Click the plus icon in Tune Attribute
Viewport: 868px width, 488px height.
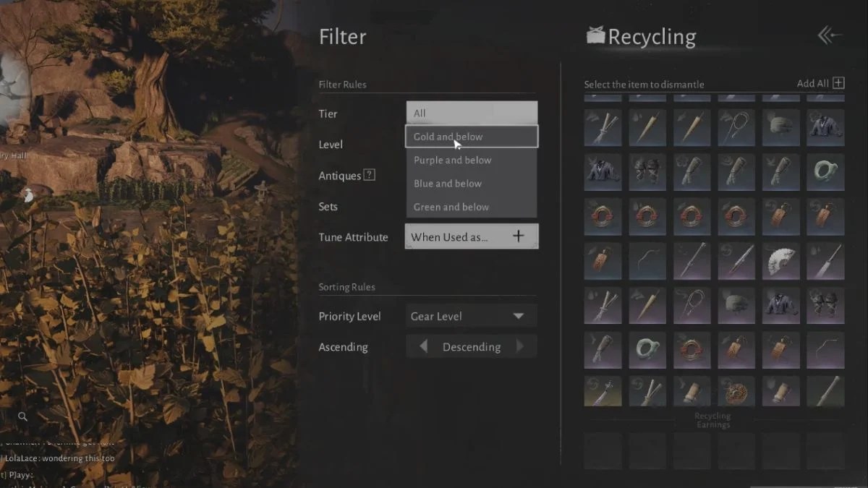point(518,236)
